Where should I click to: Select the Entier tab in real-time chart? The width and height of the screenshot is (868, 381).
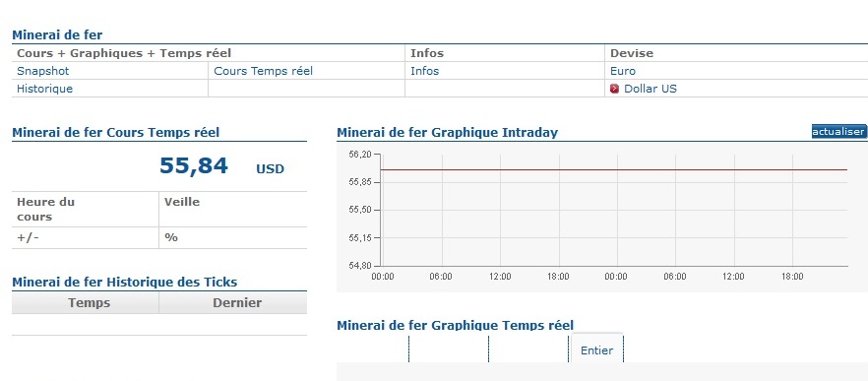(x=596, y=350)
